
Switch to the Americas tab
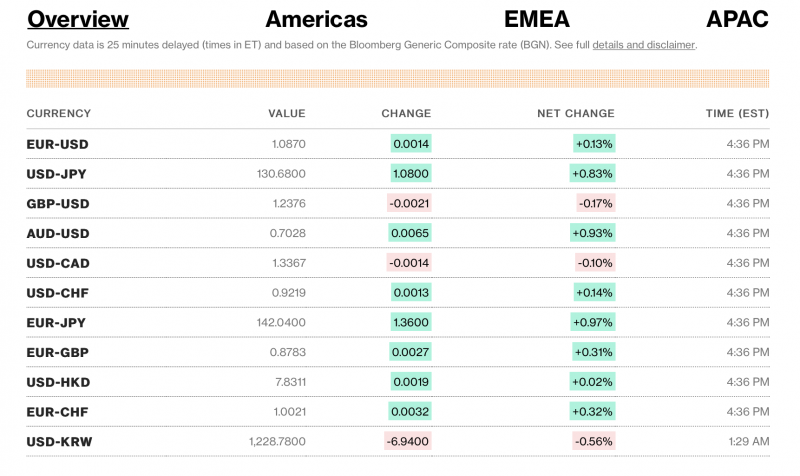[x=316, y=19]
